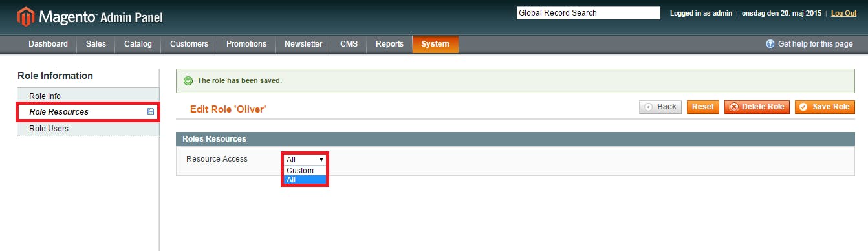
Task: Click the Reset button
Action: click(x=703, y=107)
